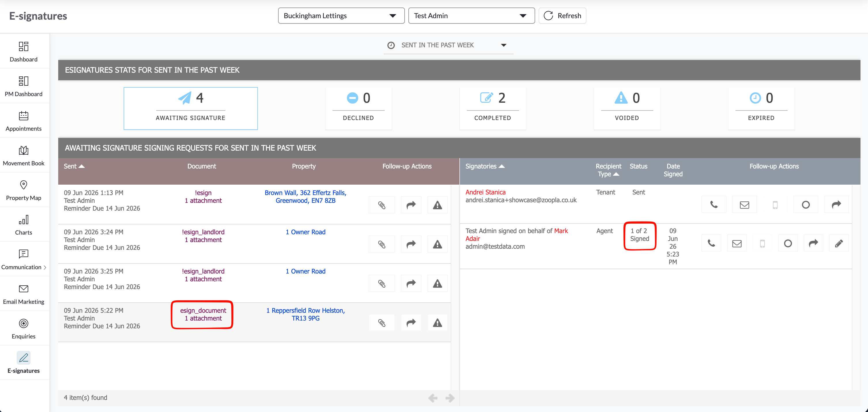
Task: Click the attachment paperclip for the Brown Wall row
Action: coord(382,205)
